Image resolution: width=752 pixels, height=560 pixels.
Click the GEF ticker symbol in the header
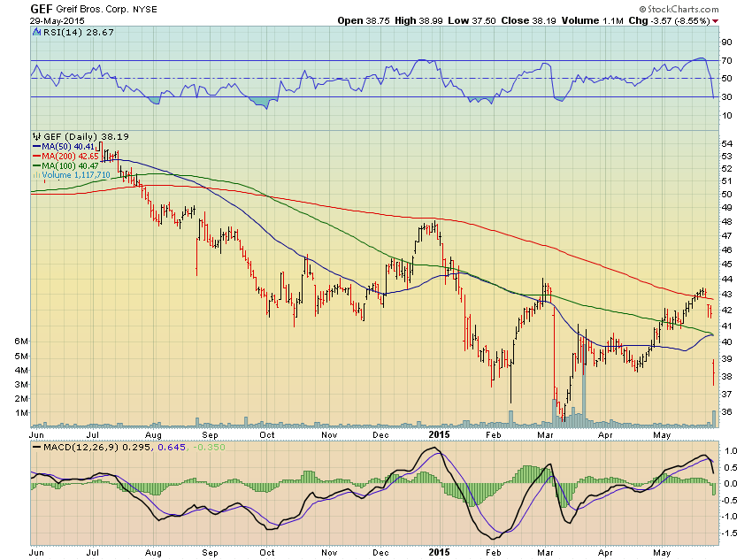pyautogui.click(x=42, y=9)
